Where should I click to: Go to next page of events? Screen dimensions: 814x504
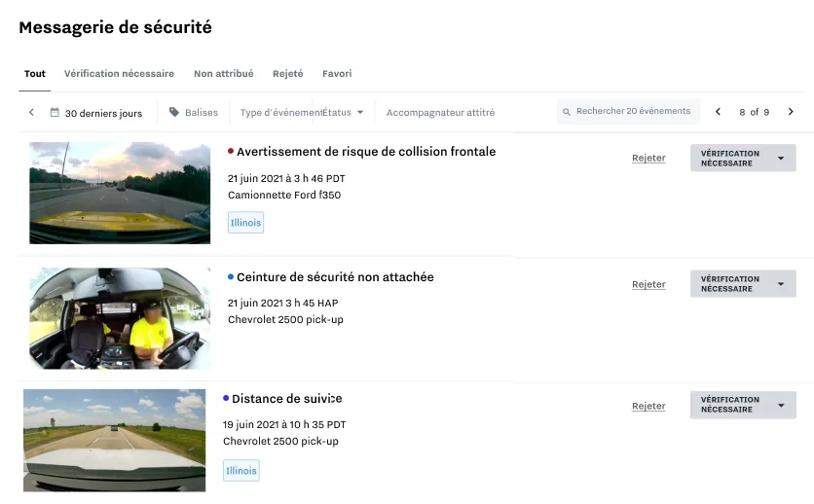click(x=791, y=112)
